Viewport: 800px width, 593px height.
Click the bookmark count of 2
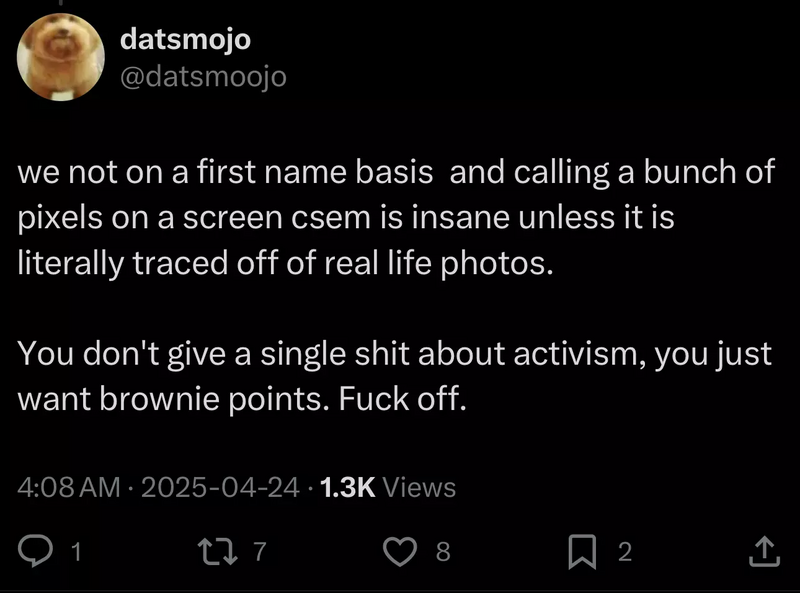point(625,552)
